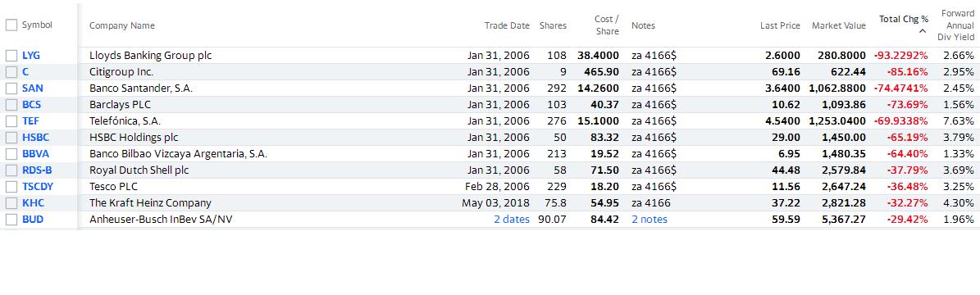This screenshot has height=295, width=980.
Task: Click last price 44.48 for RDS-B
Action: (x=786, y=170)
